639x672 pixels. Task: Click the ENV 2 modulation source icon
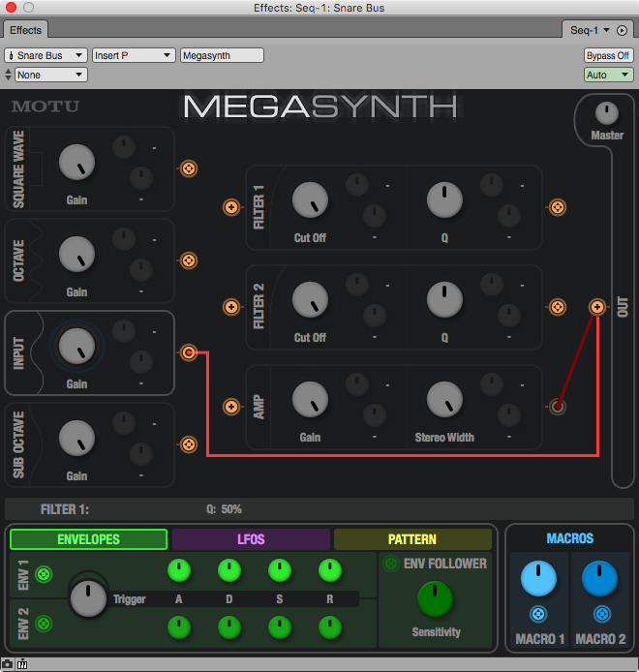44,624
